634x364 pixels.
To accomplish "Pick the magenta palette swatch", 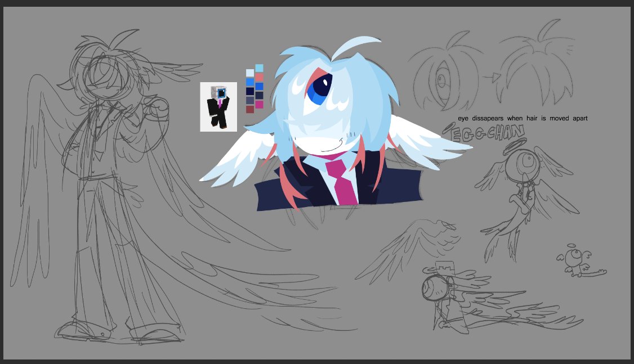I will click(x=259, y=105).
